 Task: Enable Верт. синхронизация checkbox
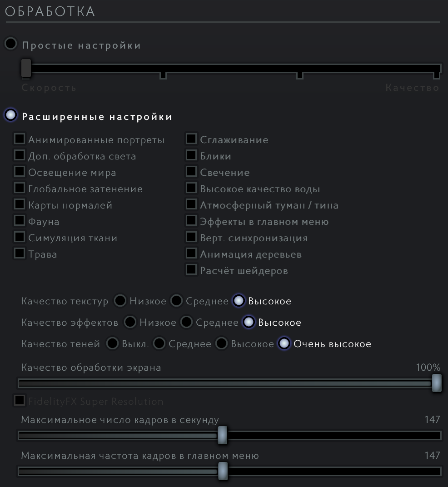click(x=191, y=237)
